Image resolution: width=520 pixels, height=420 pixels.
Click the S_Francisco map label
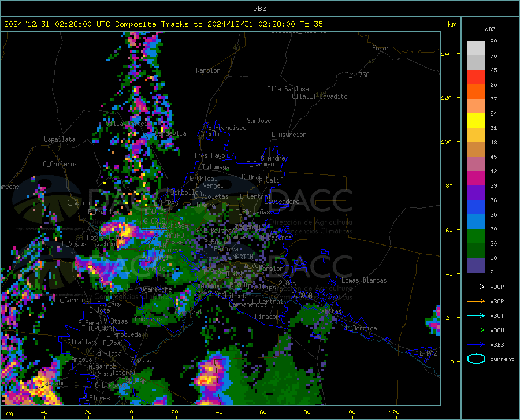coord(227,128)
